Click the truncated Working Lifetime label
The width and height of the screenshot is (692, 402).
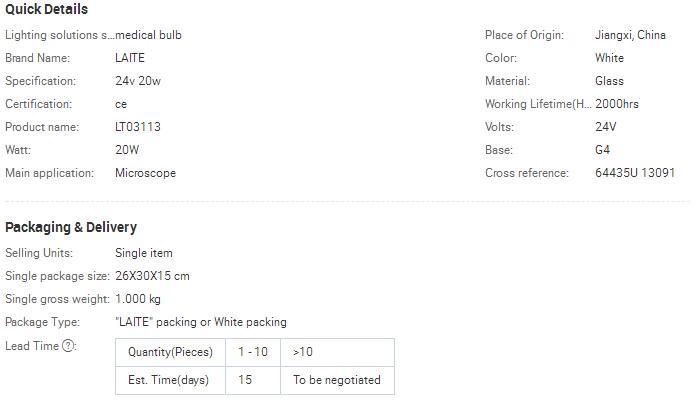(x=538, y=104)
